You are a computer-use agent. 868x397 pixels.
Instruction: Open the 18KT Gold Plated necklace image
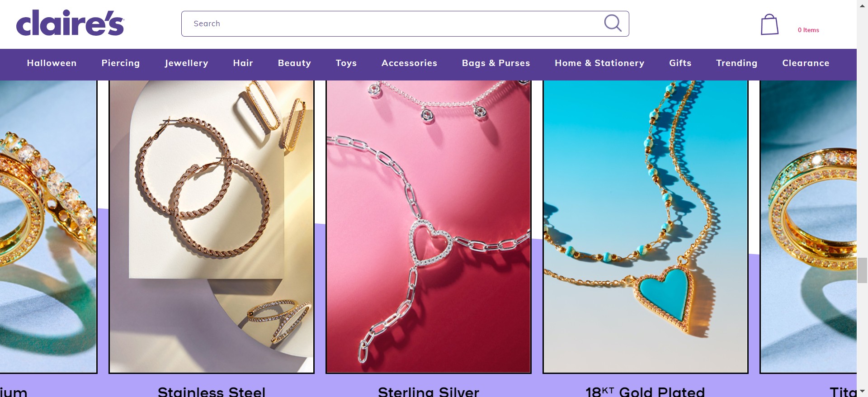pos(646,227)
